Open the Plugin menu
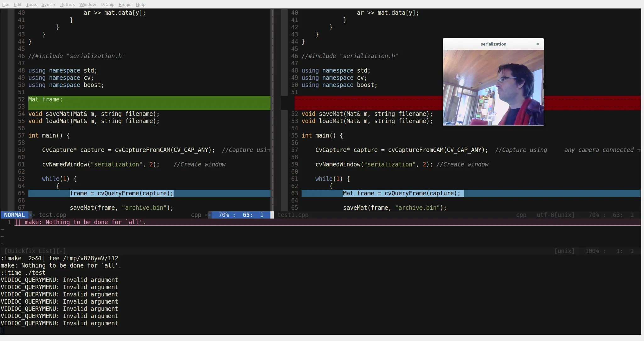Screen dimensions: 644x341 point(125,4)
